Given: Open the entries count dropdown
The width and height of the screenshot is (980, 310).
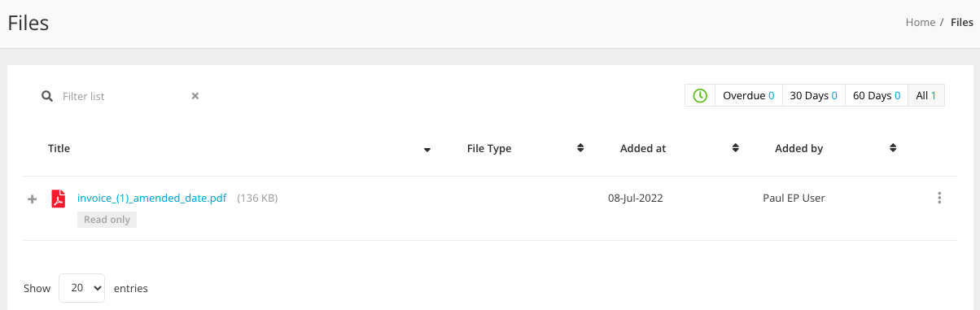Looking at the screenshot, I should pos(82,288).
